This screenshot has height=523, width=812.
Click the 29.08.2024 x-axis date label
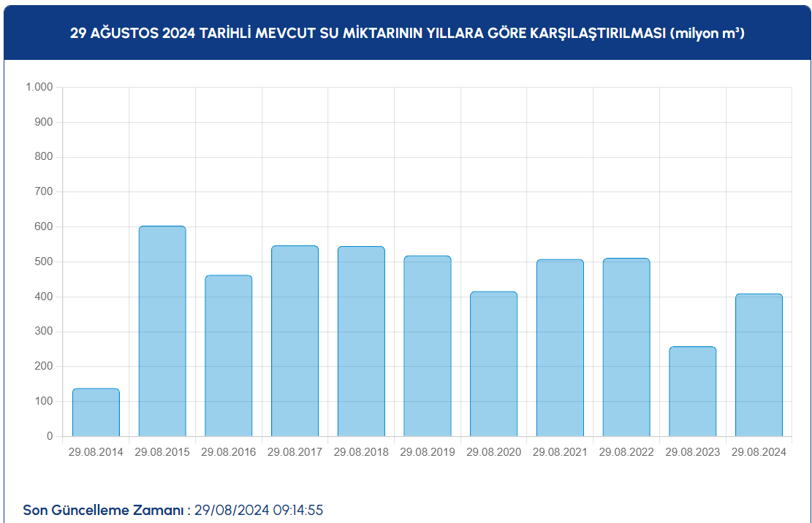(759, 452)
